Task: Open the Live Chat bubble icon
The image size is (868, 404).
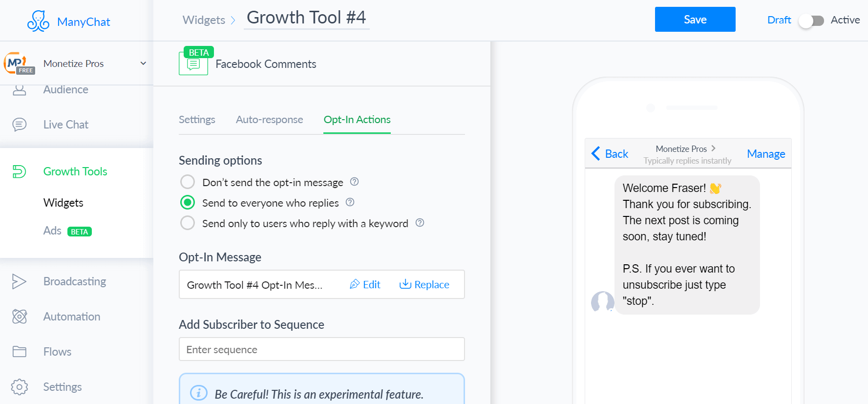Action: pos(19,125)
